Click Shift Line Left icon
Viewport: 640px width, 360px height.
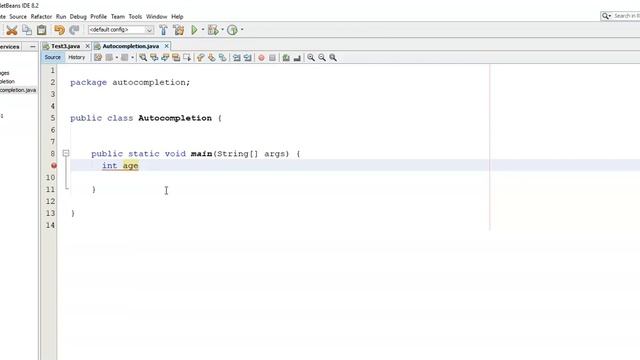click(236, 58)
